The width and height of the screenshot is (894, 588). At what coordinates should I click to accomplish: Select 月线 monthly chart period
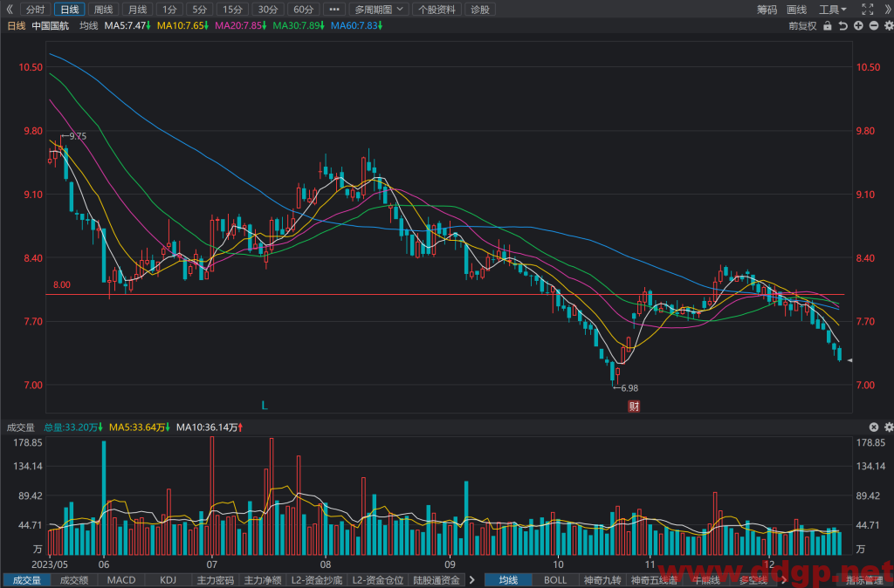click(137, 9)
